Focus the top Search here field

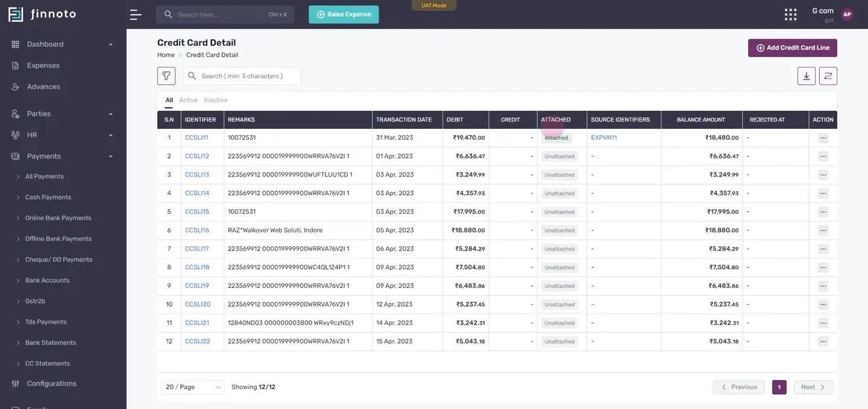pos(225,14)
